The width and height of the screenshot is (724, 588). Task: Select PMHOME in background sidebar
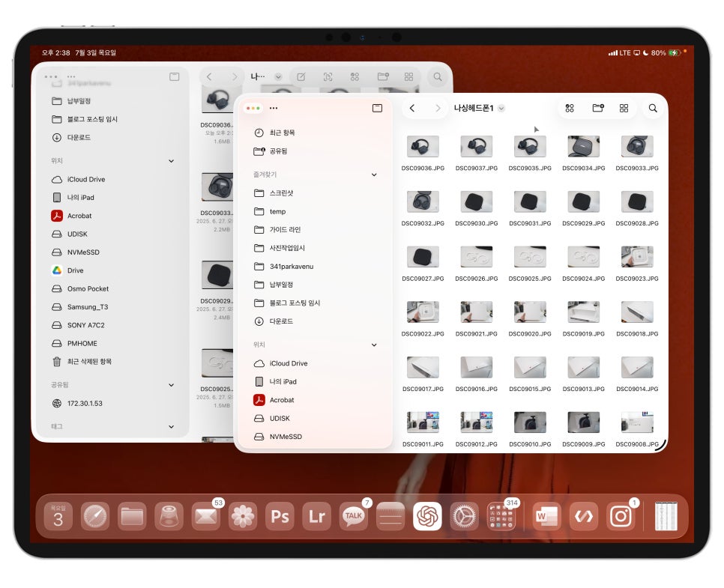(113, 343)
